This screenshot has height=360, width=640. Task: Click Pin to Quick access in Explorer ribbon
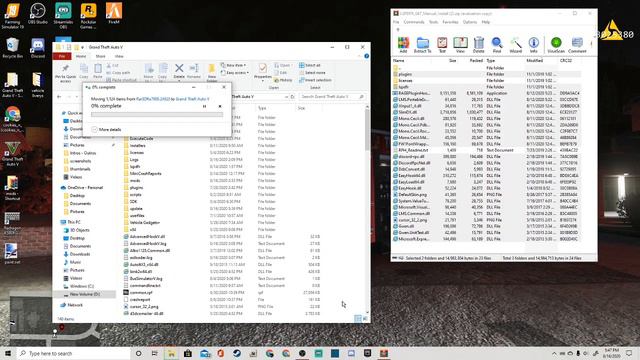tap(65, 72)
